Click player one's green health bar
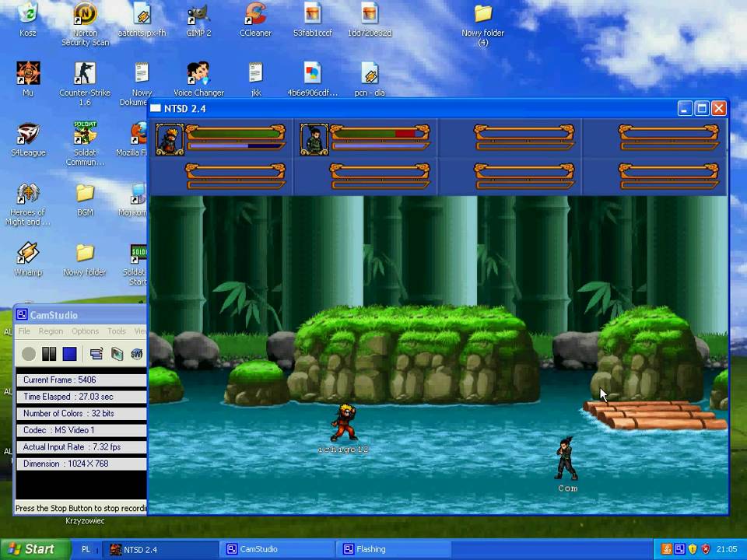This screenshot has width=747, height=560. [235, 134]
